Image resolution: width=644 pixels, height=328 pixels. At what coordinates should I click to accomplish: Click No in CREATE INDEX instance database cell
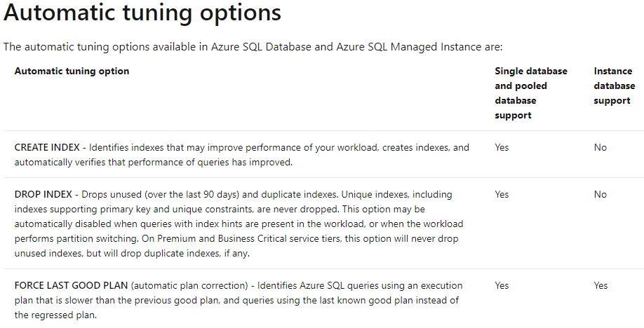tap(600, 147)
